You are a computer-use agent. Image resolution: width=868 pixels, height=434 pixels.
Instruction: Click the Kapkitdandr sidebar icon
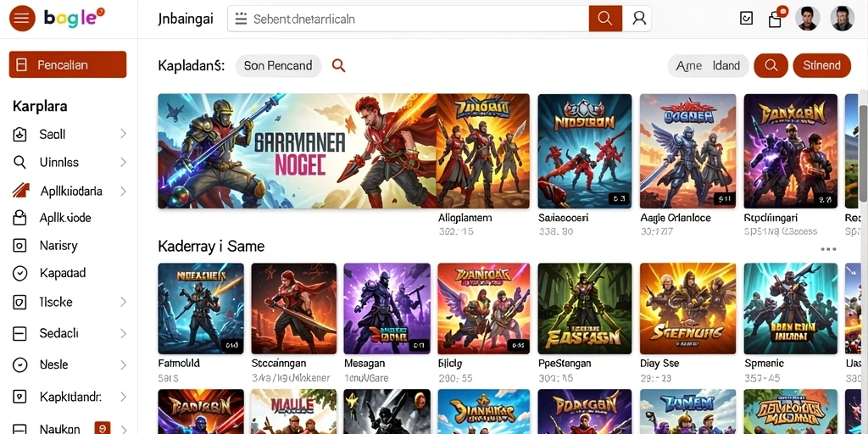(20, 397)
